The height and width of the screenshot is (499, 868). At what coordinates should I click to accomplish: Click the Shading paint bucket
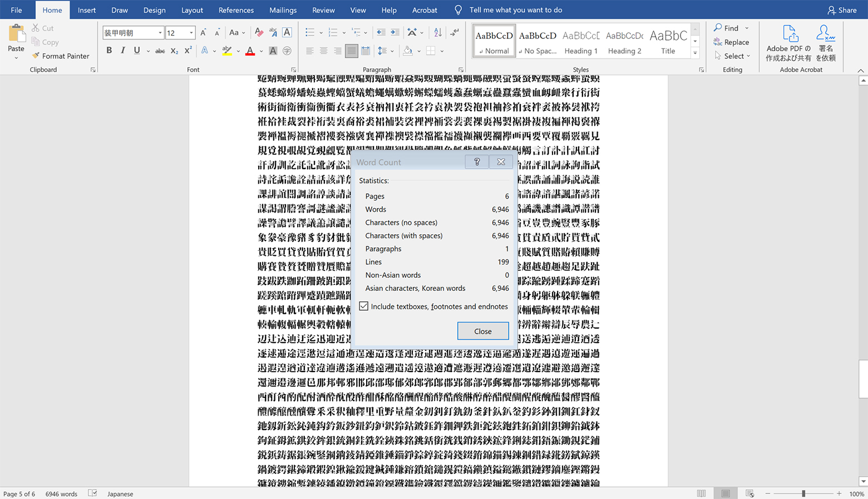(x=408, y=51)
